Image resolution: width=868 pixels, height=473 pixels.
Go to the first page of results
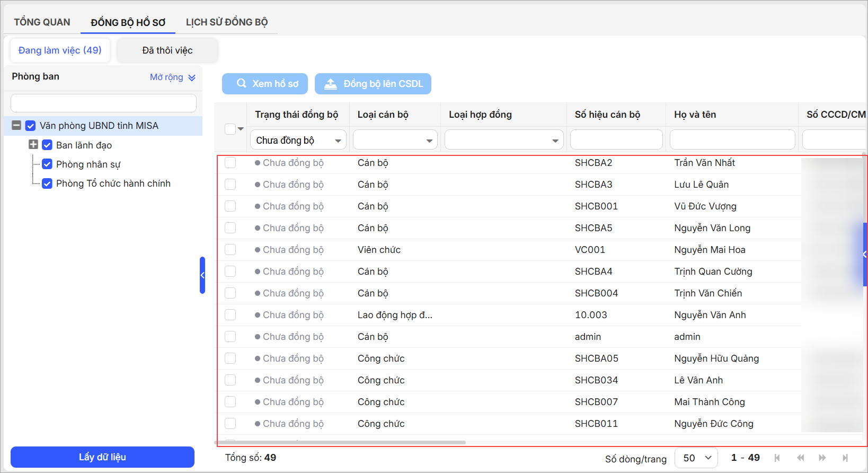click(x=777, y=458)
